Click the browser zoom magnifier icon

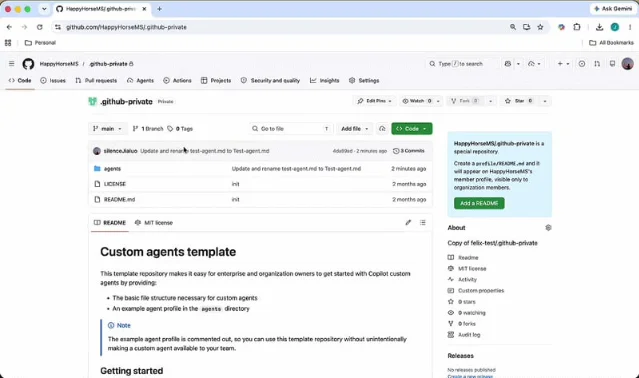[513, 27]
